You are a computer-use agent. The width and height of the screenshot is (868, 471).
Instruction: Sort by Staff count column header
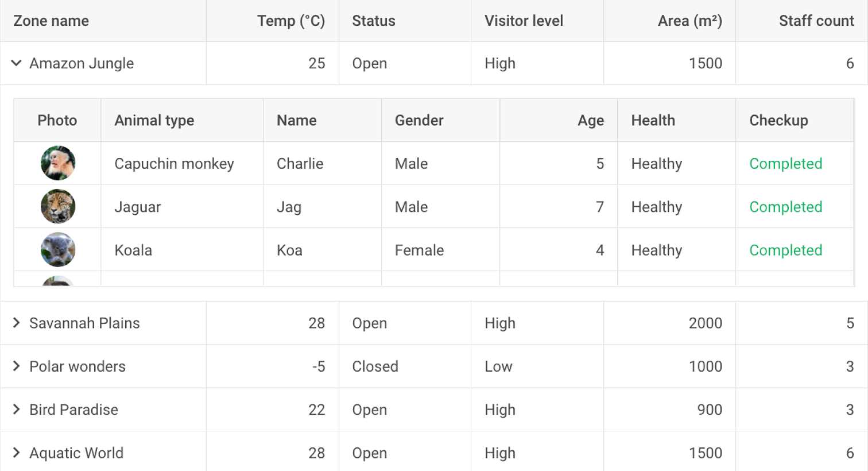pos(802,21)
